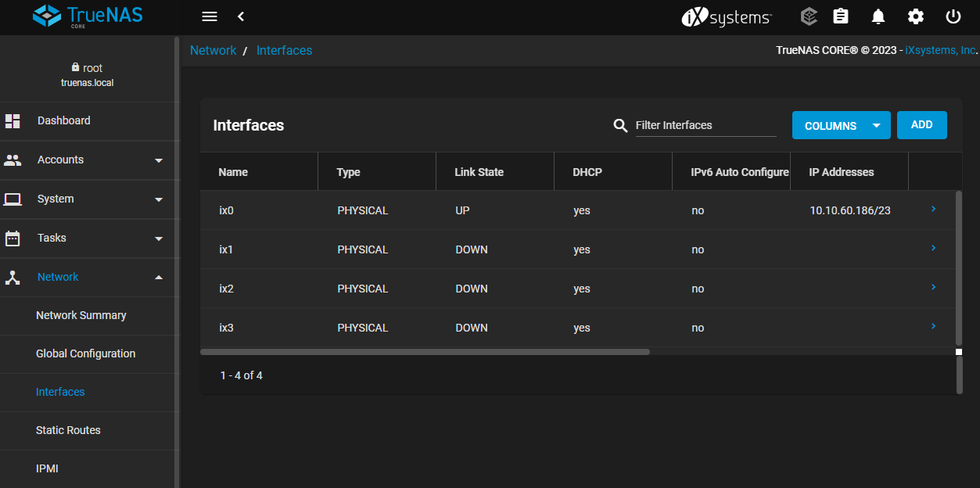Expand the ix0 row details
This screenshot has width=980, height=488.
click(x=934, y=209)
